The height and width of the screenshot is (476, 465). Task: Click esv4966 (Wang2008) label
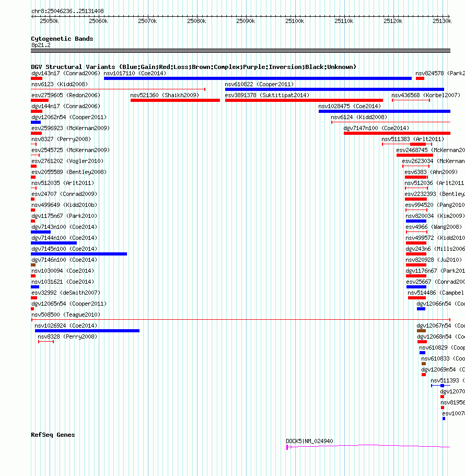(434, 226)
